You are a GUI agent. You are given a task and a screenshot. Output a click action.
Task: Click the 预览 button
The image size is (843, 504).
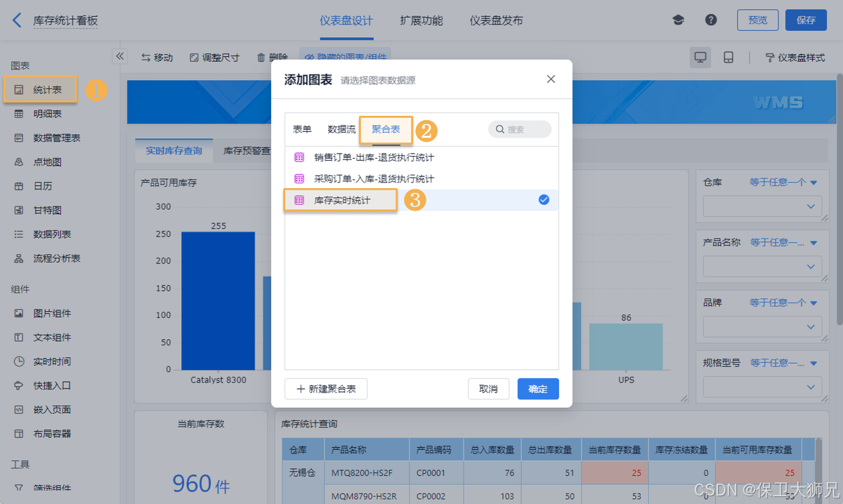tap(758, 20)
